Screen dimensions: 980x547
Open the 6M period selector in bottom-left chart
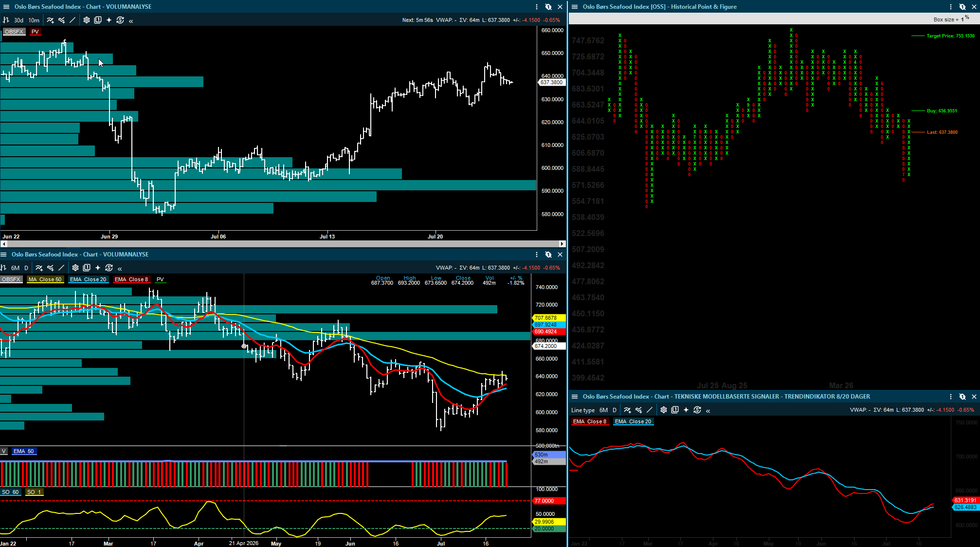pyautogui.click(x=16, y=268)
